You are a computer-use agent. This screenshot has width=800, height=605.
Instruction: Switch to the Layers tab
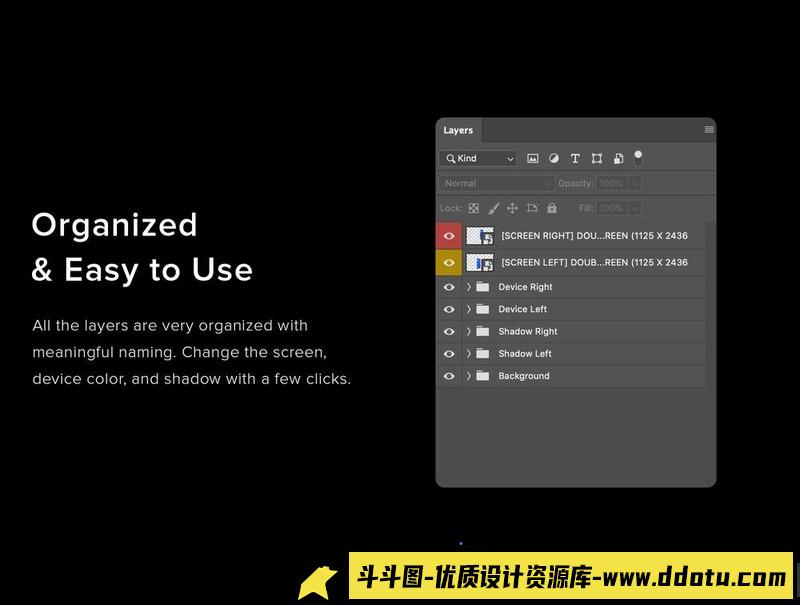(459, 130)
